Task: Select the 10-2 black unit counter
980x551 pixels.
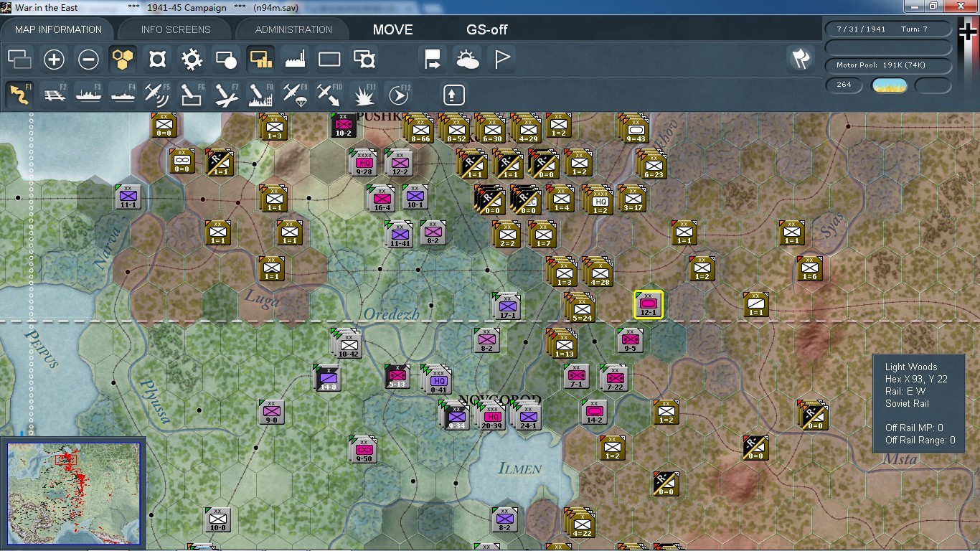Action: click(x=343, y=125)
